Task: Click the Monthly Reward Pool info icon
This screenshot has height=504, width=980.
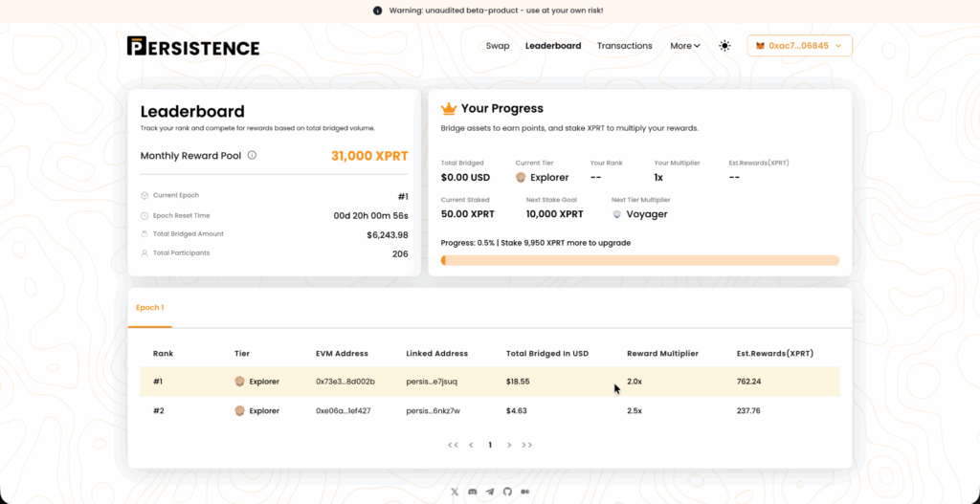Action: tap(252, 155)
